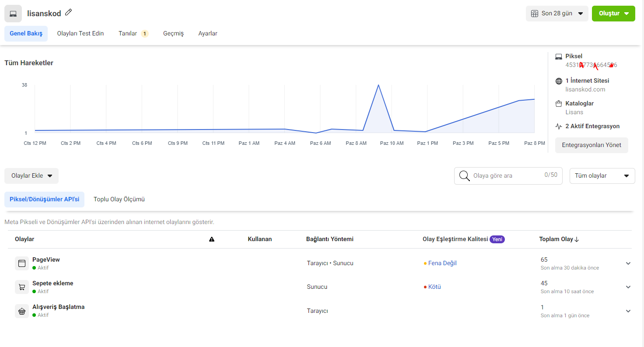Click the Olay Eşleştirme Kalitesi column header
The image size is (644, 347).
455,239
